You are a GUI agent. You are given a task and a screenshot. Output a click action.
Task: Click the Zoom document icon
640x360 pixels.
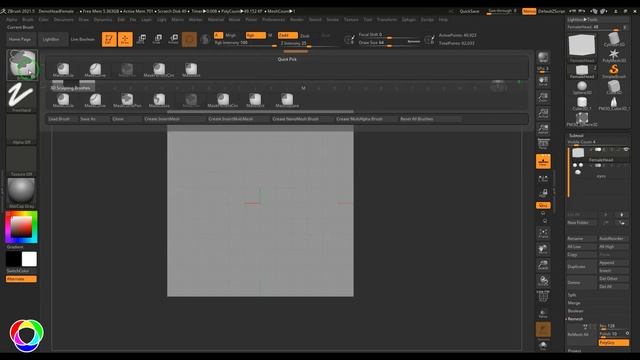pos(543,97)
